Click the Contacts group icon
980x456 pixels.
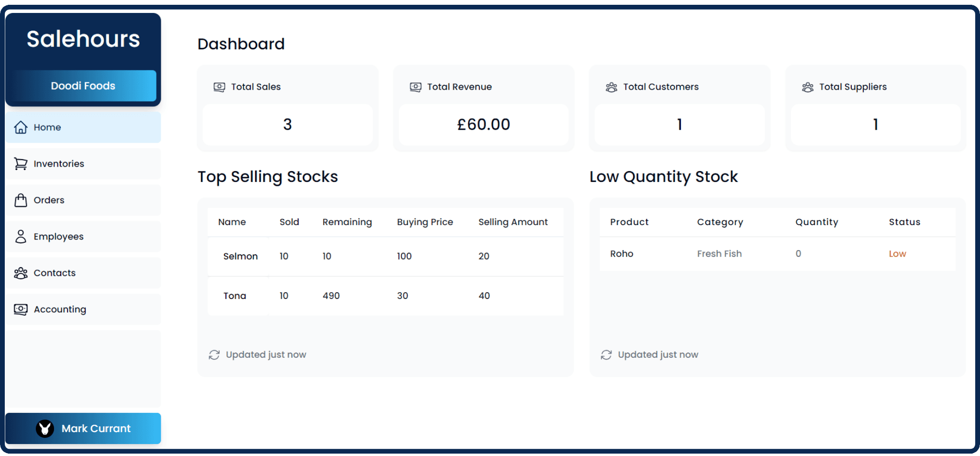point(21,273)
